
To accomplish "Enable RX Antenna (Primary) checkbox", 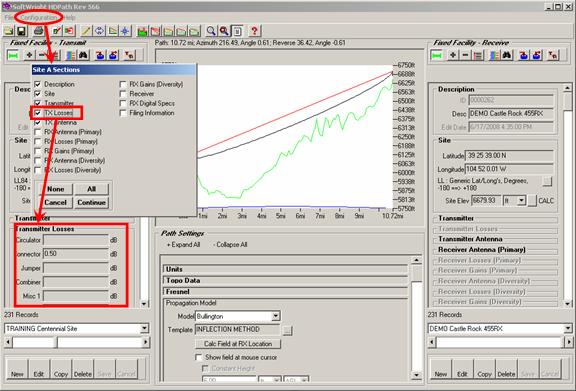I will [37, 132].
